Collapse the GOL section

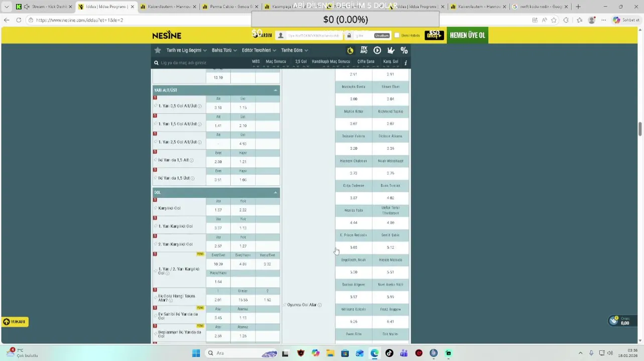[x=276, y=193]
